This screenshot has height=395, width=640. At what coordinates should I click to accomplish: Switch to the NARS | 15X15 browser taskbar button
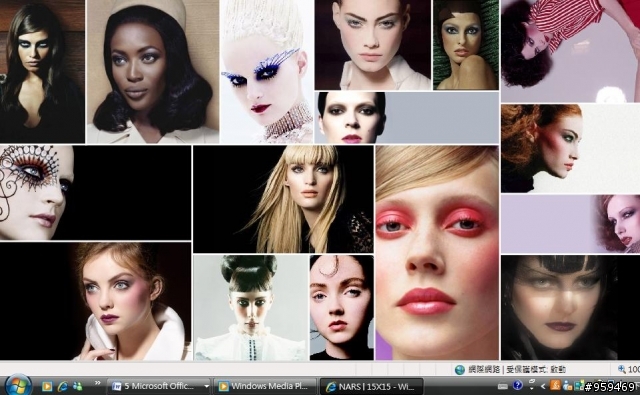click(371, 386)
